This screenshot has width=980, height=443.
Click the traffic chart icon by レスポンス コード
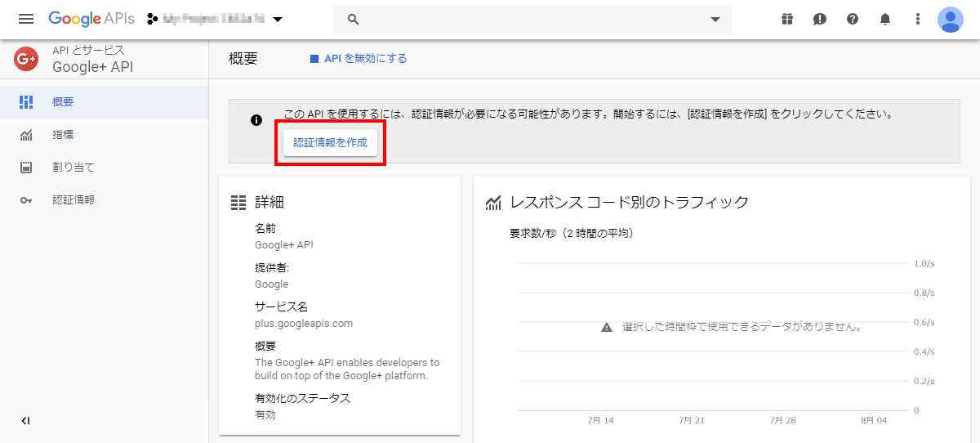[x=493, y=203]
